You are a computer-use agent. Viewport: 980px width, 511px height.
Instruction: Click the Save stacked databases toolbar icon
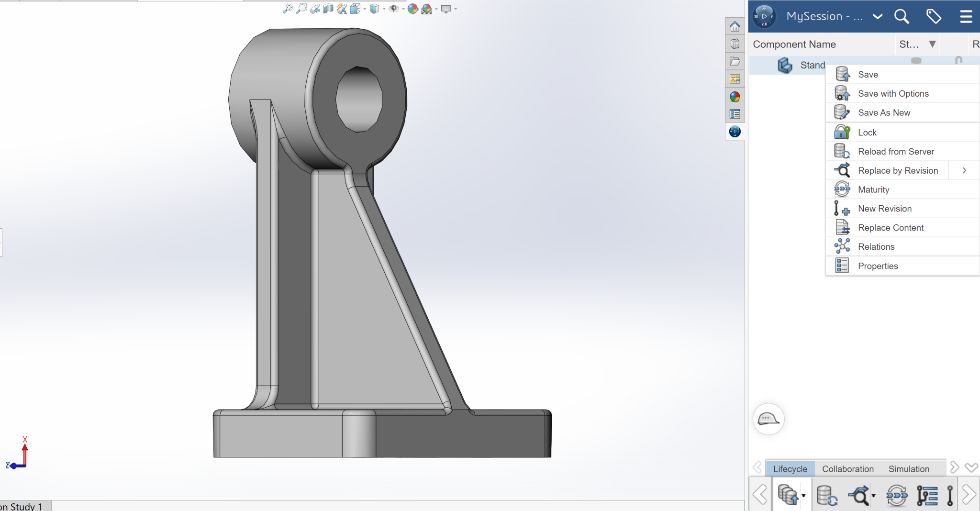(788, 495)
